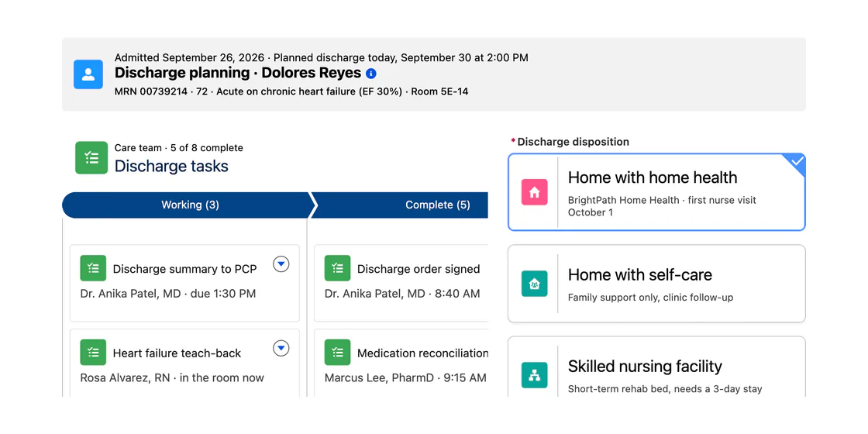Click task icon on Heart failure teach-back
The height and width of the screenshot is (434, 868).
[93, 353]
